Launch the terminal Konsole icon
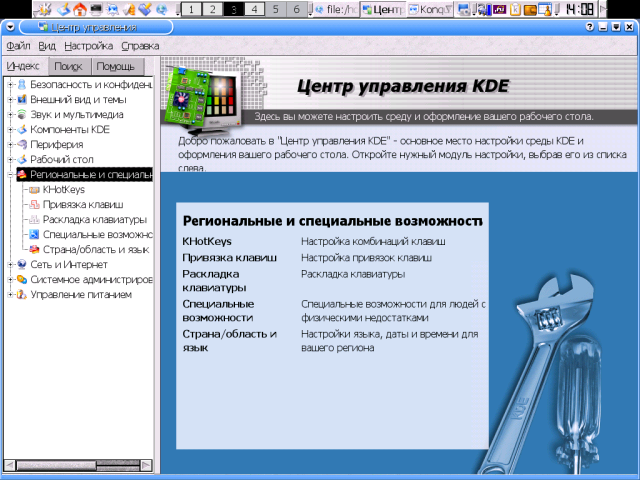 96,9
